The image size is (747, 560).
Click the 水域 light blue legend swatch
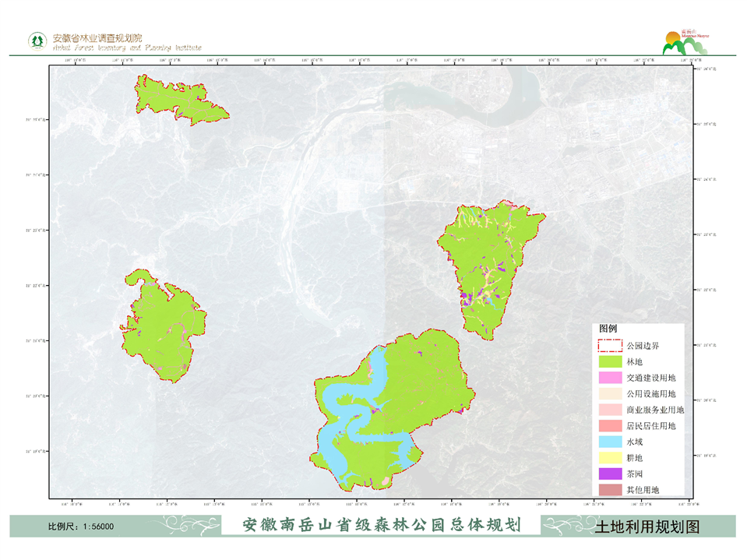[610, 442]
